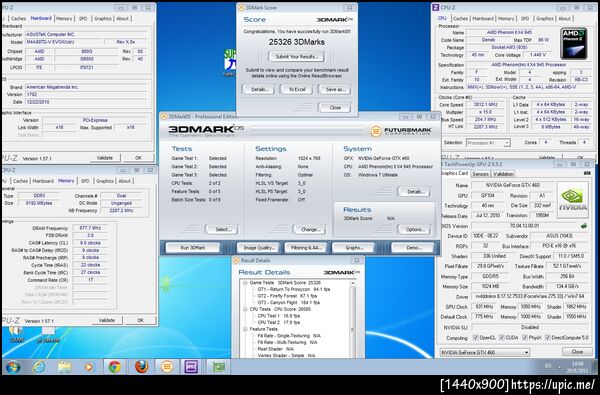The image size is (600, 395).
Task: Open the NVIDIA GeForce GTX 460 GPU dropdown
Action: pos(484,352)
